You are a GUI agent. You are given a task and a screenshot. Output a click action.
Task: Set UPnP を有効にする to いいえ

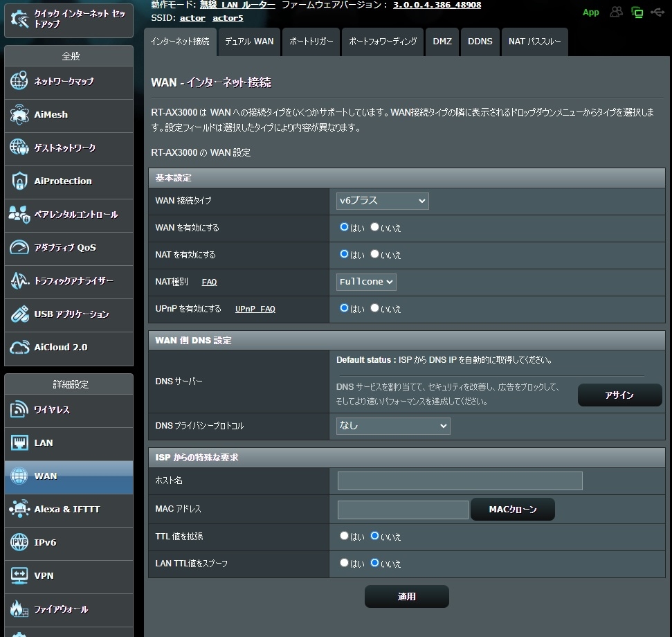(374, 308)
